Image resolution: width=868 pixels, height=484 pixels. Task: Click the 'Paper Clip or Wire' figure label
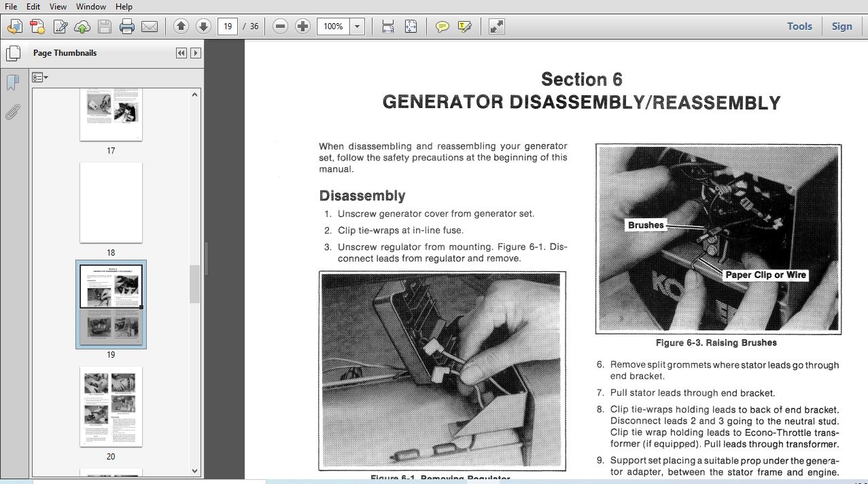(765, 275)
